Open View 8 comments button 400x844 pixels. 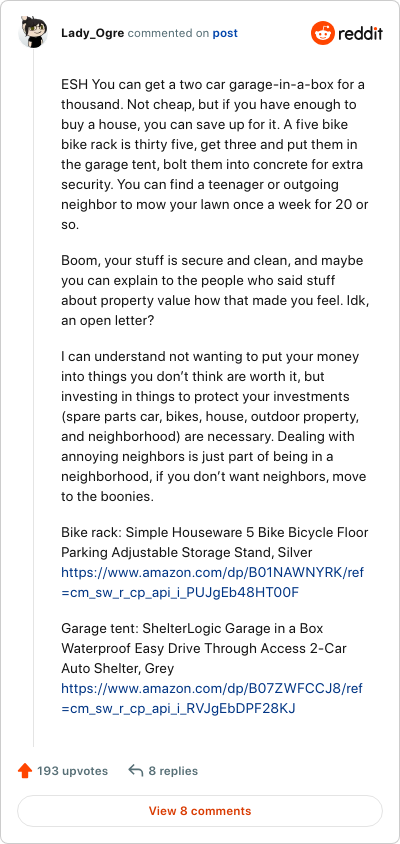(x=200, y=811)
